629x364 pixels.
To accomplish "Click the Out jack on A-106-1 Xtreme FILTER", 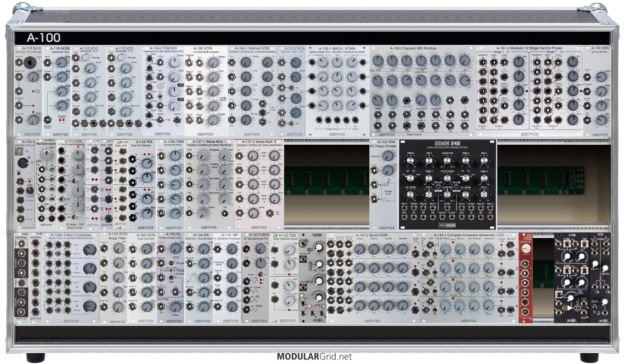I will [262, 122].
